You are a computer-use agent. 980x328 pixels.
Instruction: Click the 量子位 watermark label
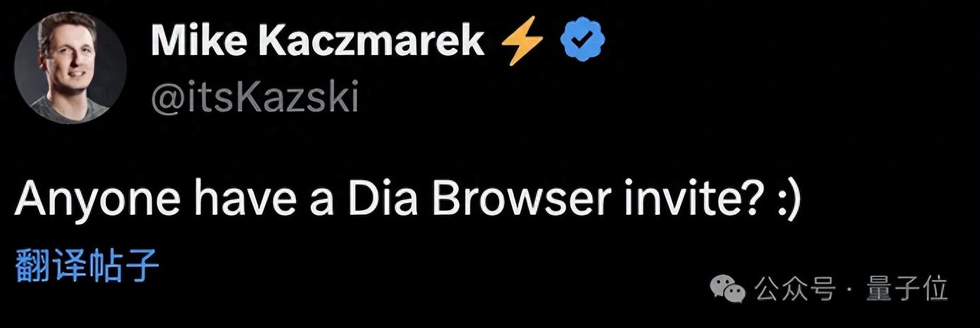[x=907, y=288]
